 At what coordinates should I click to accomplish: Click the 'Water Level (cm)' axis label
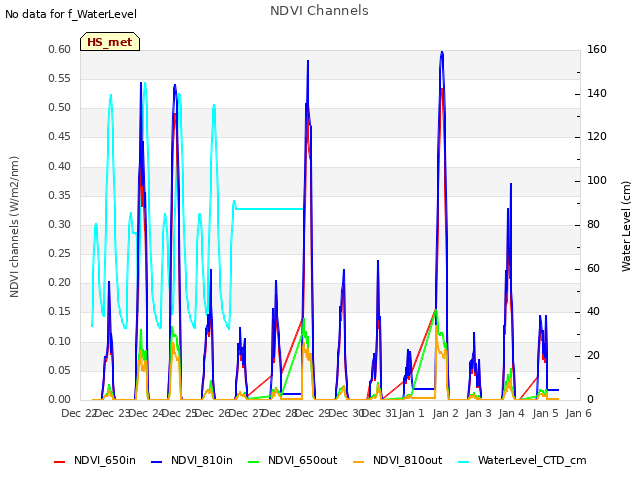626,227
